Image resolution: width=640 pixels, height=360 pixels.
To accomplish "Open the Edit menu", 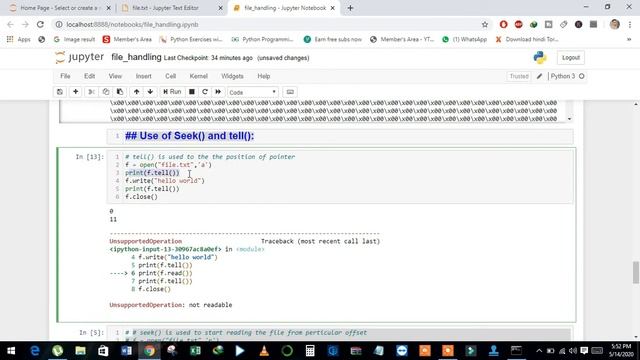I will [x=89, y=76].
